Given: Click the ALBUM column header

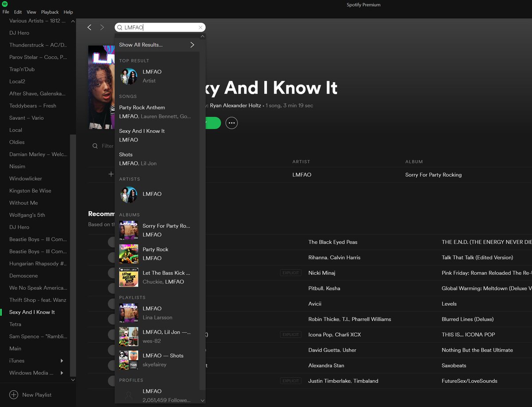Looking at the screenshot, I should (x=414, y=162).
